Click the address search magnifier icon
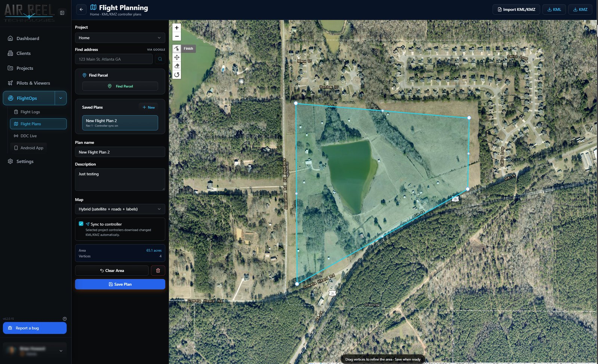 160,59
